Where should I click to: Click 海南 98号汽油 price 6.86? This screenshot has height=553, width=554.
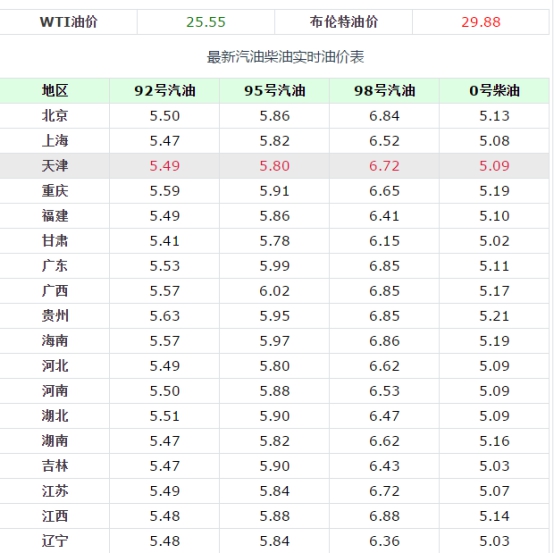coord(384,341)
